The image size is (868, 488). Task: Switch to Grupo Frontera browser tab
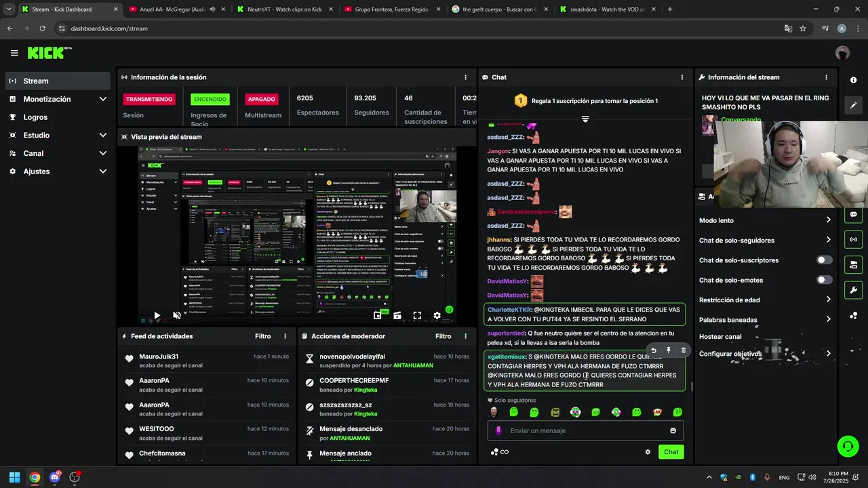click(391, 9)
